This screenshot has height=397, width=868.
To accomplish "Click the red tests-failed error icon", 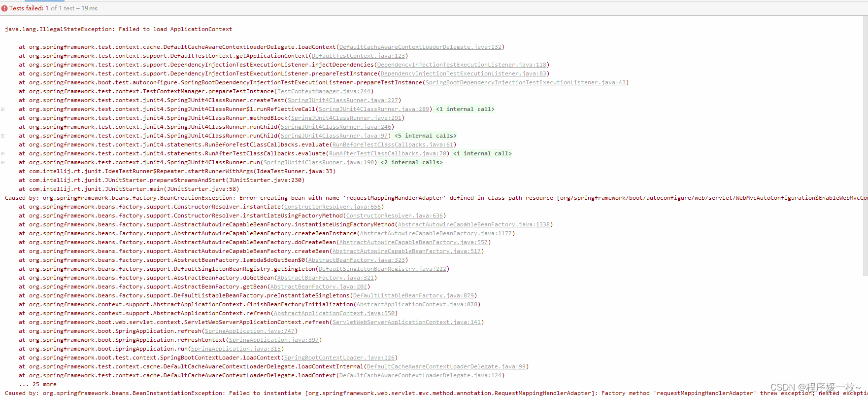I will pyautogui.click(x=4, y=8).
